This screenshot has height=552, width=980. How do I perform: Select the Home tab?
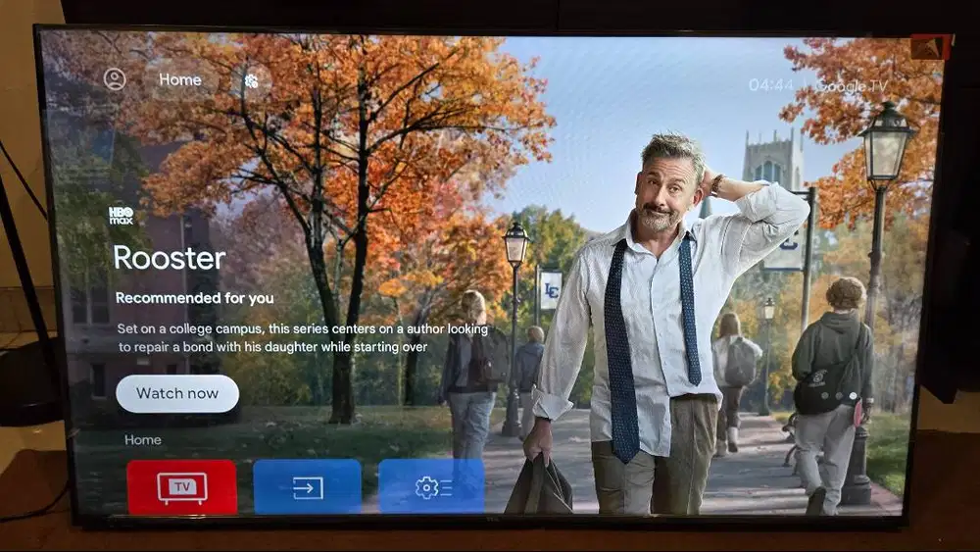(180, 80)
